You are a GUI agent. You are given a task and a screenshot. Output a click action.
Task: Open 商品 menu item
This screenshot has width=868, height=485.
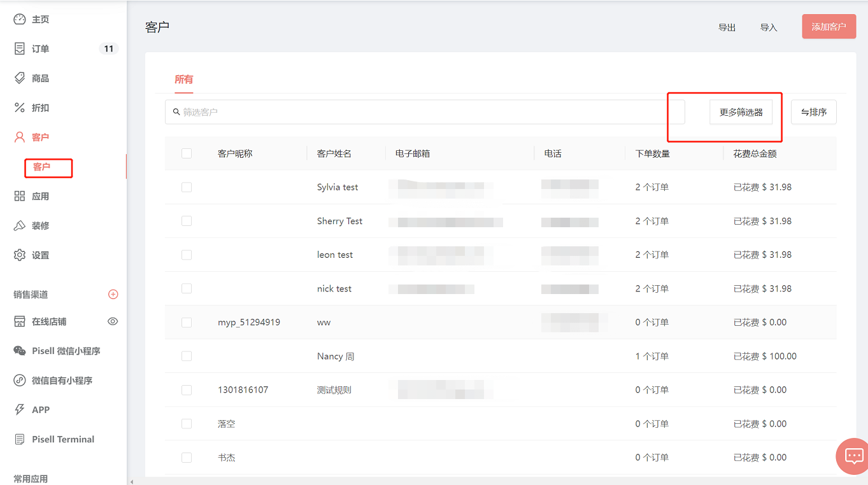point(41,78)
